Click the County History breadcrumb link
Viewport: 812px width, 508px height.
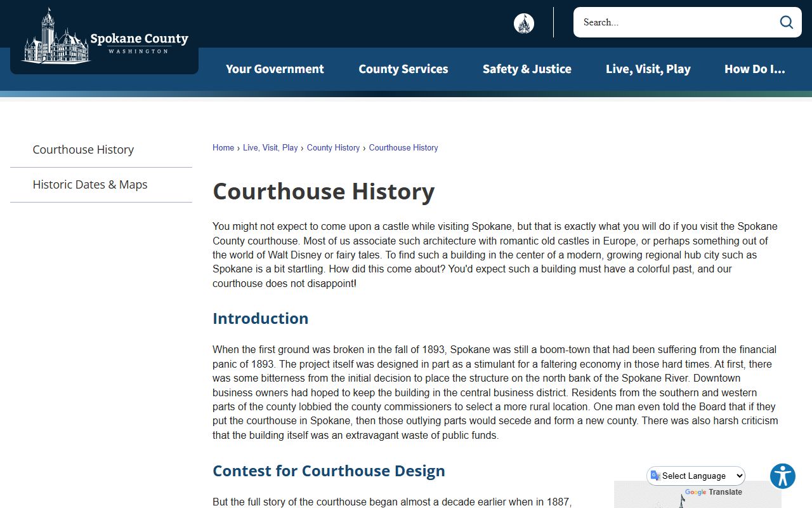[x=333, y=147]
